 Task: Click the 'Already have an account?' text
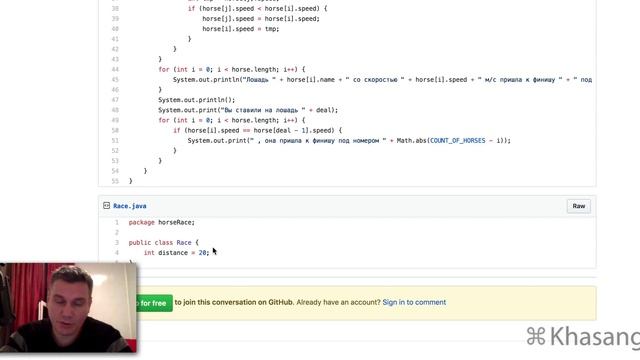pos(338,302)
